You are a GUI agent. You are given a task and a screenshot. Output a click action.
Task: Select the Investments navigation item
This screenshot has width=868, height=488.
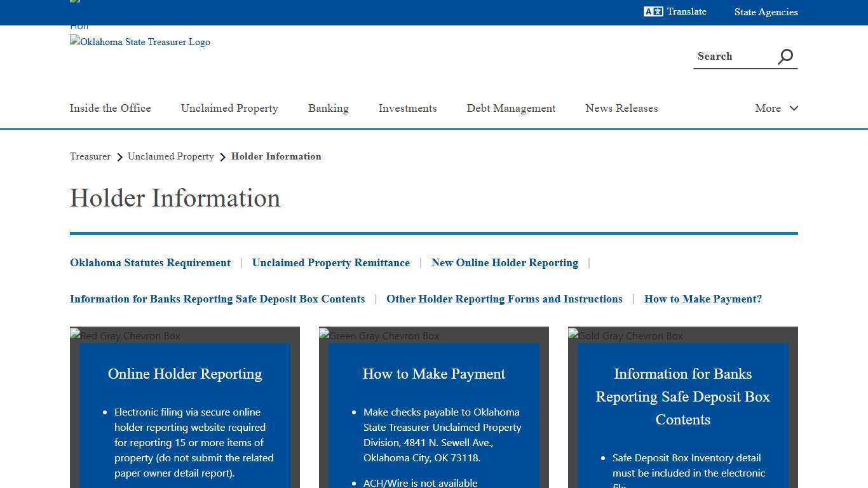(x=407, y=108)
